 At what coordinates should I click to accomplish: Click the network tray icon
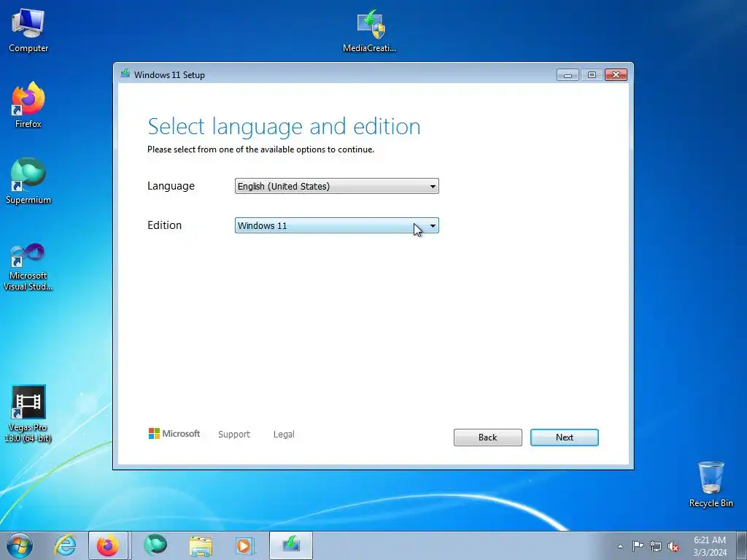656,547
